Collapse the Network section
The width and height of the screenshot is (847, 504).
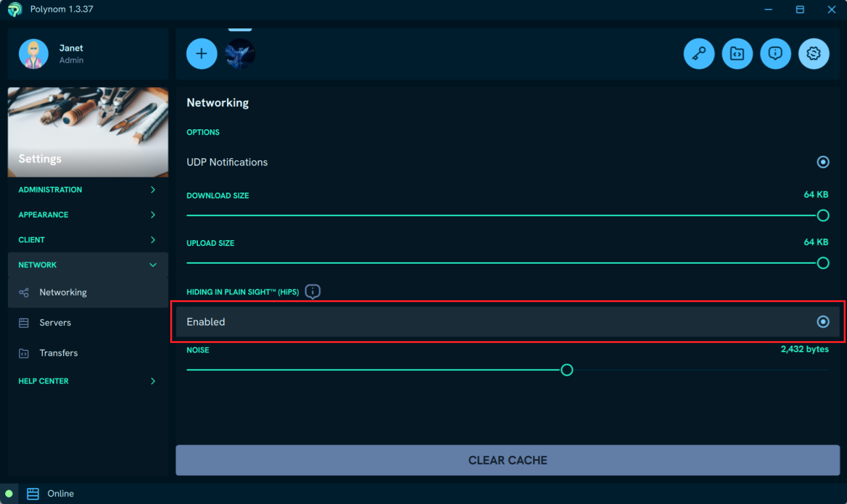click(88, 265)
